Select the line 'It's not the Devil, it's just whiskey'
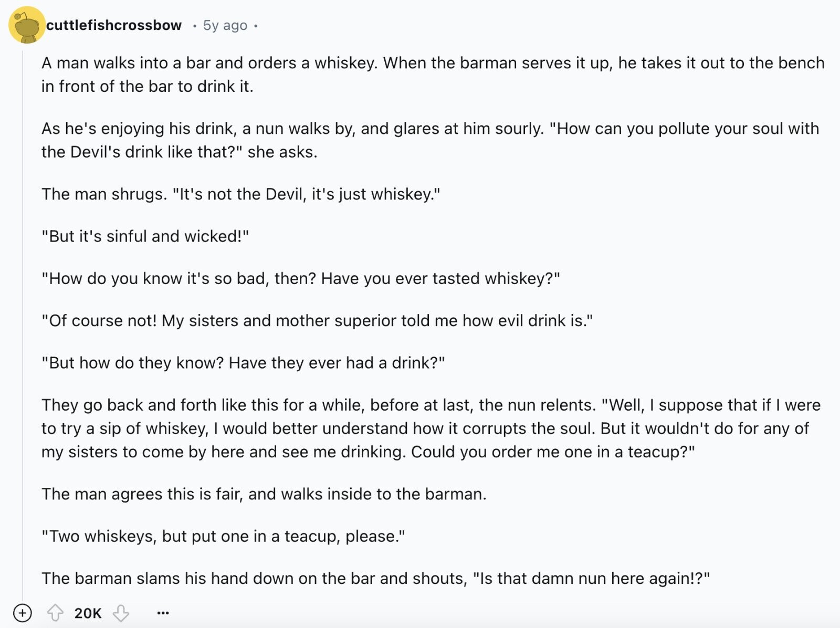The width and height of the screenshot is (840, 628). [241, 194]
